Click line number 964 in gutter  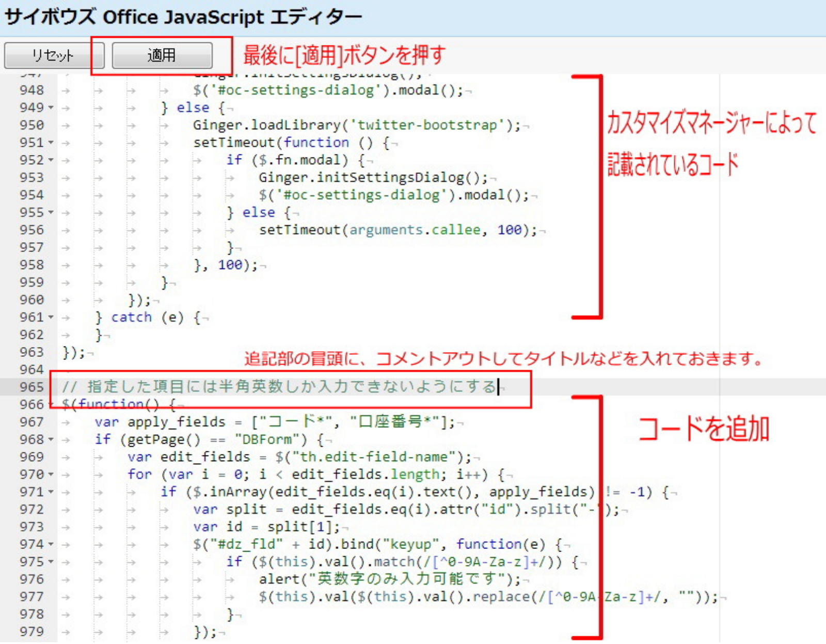pos(31,370)
